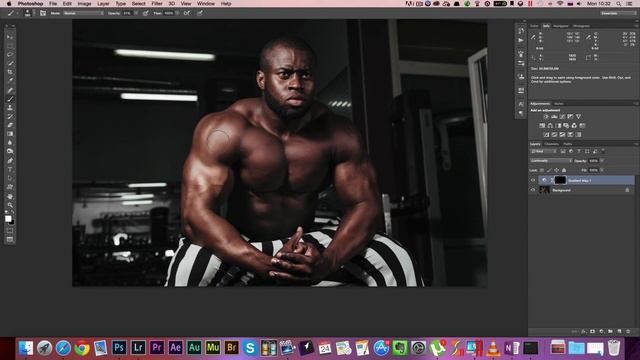Select the History Brush tool
Image resolution: width=640 pixels, height=360 pixels.
click(10, 116)
